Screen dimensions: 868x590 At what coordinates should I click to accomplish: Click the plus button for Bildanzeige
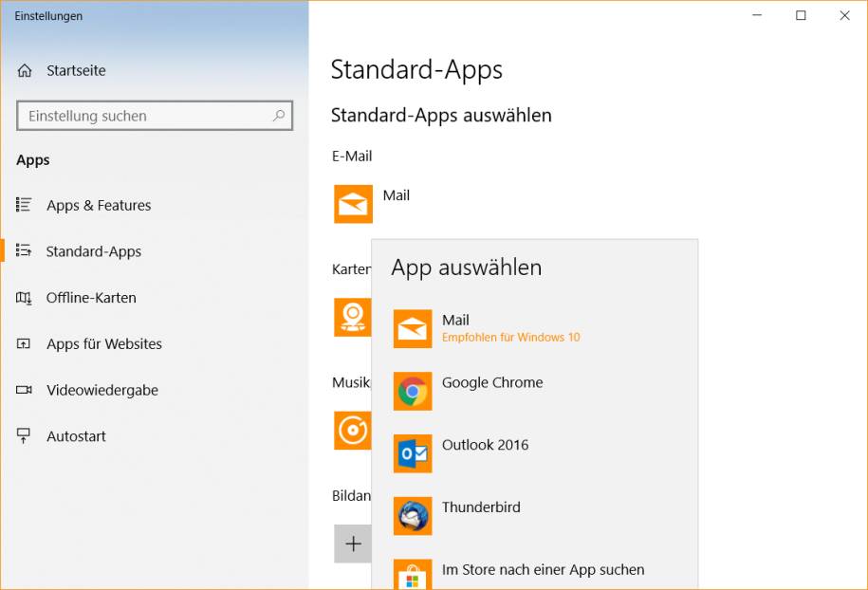pos(353,544)
